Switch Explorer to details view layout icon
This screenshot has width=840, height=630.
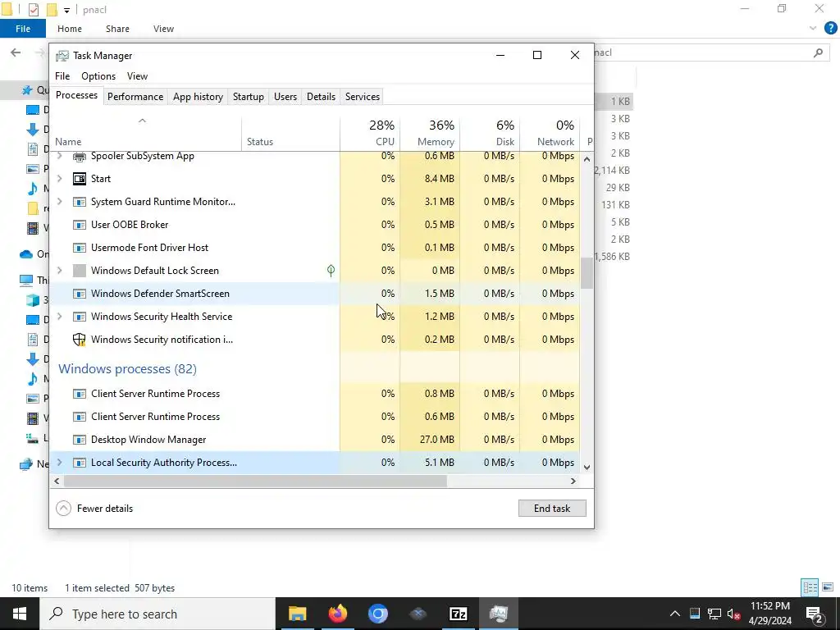pyautogui.click(x=810, y=587)
